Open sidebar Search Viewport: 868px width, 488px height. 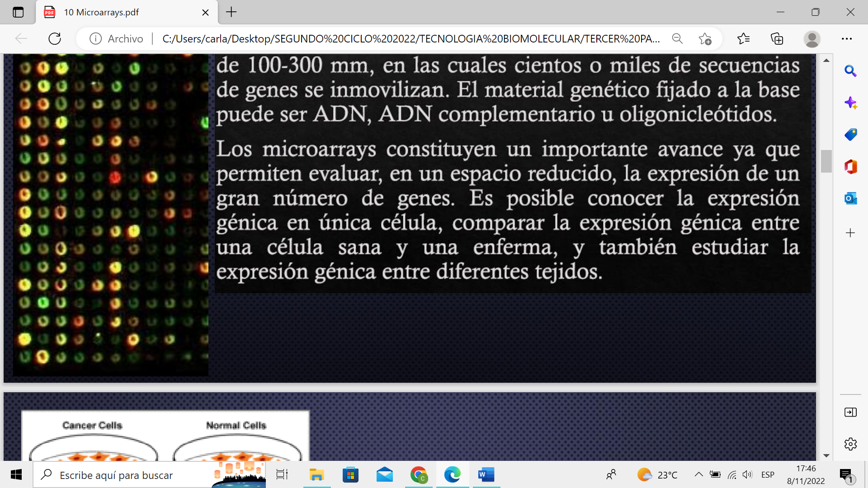[850, 71]
